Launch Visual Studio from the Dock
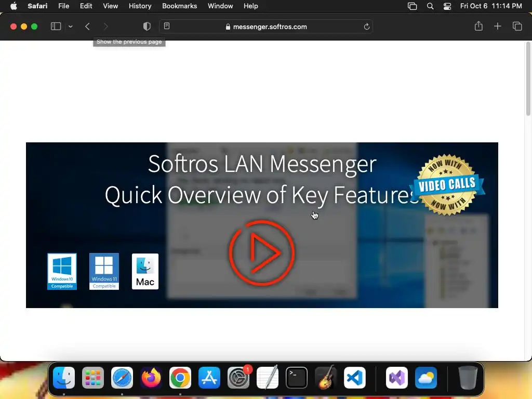This screenshot has height=399, width=532. [x=397, y=378]
